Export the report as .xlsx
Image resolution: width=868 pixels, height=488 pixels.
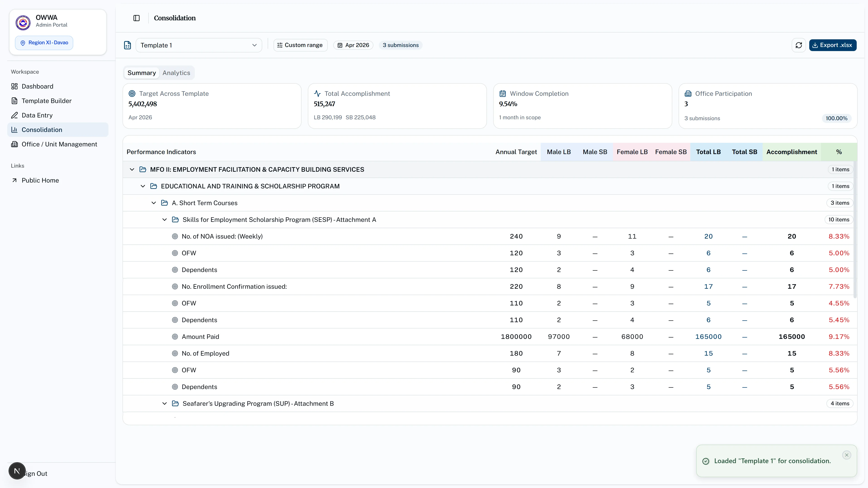click(833, 45)
